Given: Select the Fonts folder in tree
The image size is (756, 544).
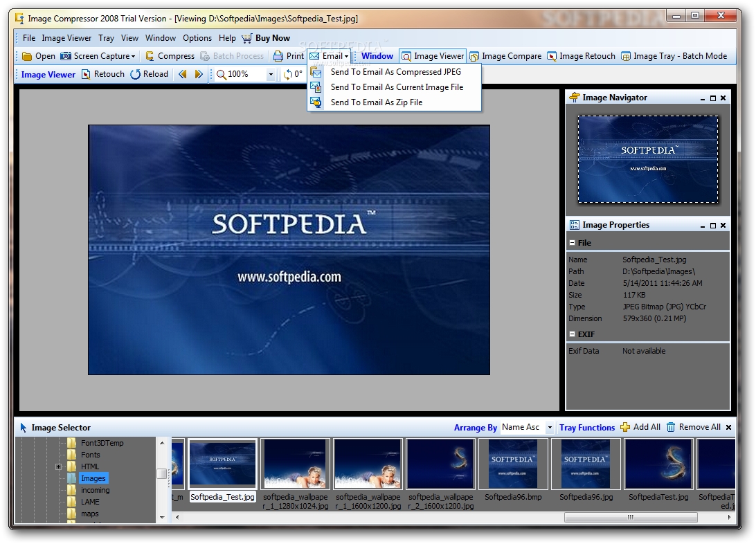Looking at the screenshot, I should pyautogui.click(x=90, y=455).
